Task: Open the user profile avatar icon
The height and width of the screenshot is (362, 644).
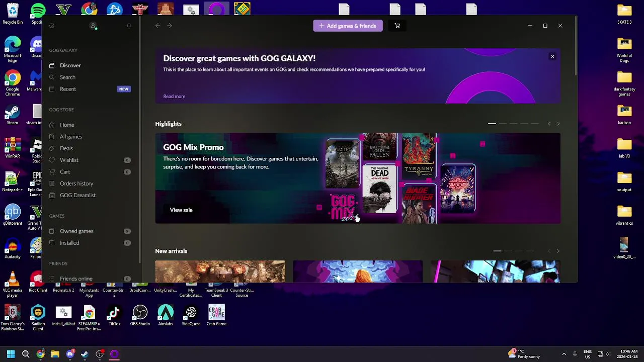Action: (x=93, y=26)
